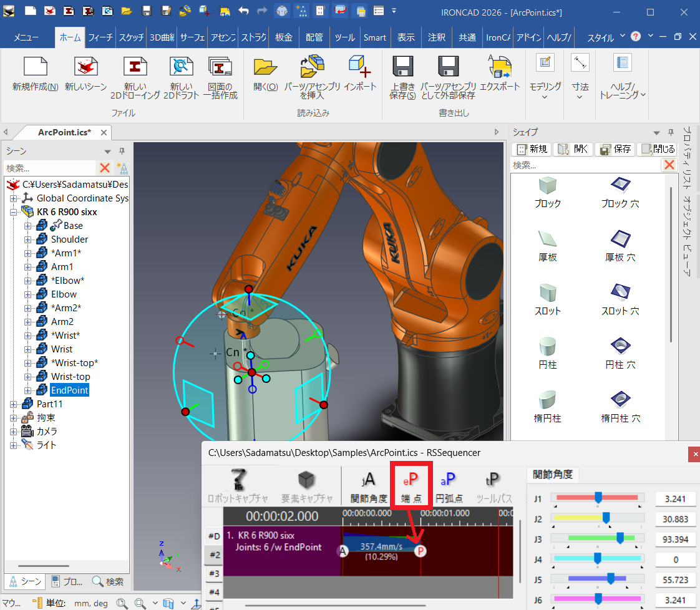Switch to the フィーチャ ribbon tab
The height and width of the screenshot is (610, 700).
pos(100,37)
